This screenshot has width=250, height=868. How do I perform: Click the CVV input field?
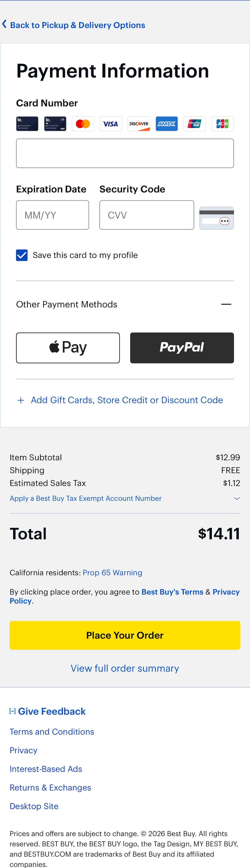pos(146,215)
